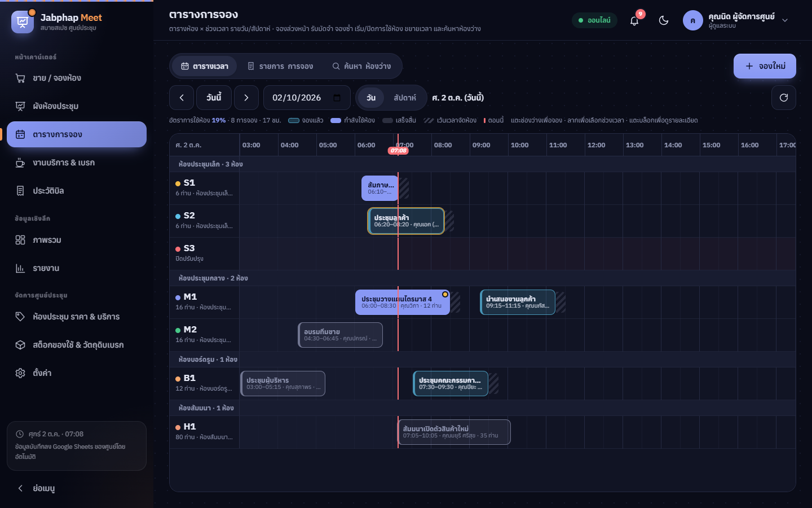
Task: Open the ประชุมคณะกรรมกา... booking on B1
Action: click(451, 383)
